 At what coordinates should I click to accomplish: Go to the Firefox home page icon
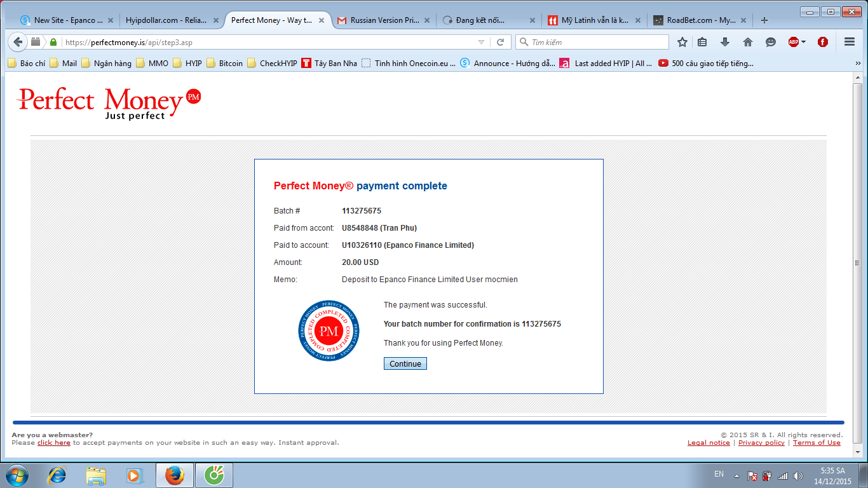[x=748, y=43]
